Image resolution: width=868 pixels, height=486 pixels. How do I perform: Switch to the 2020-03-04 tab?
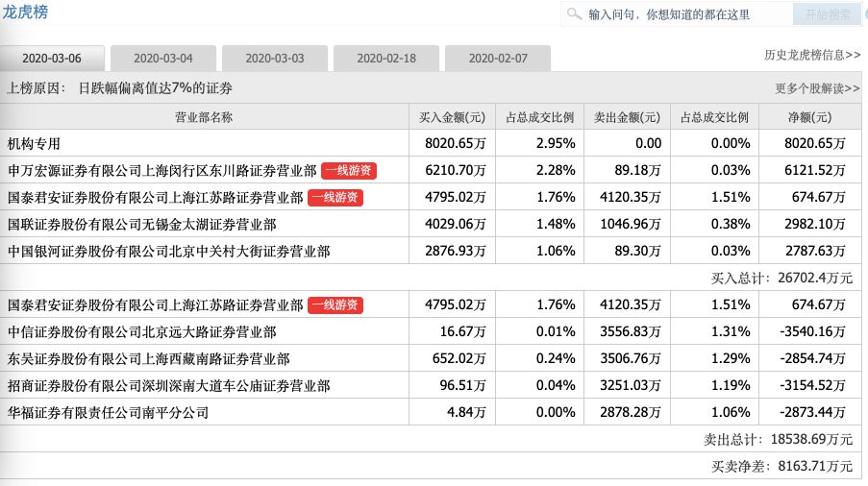click(162, 58)
